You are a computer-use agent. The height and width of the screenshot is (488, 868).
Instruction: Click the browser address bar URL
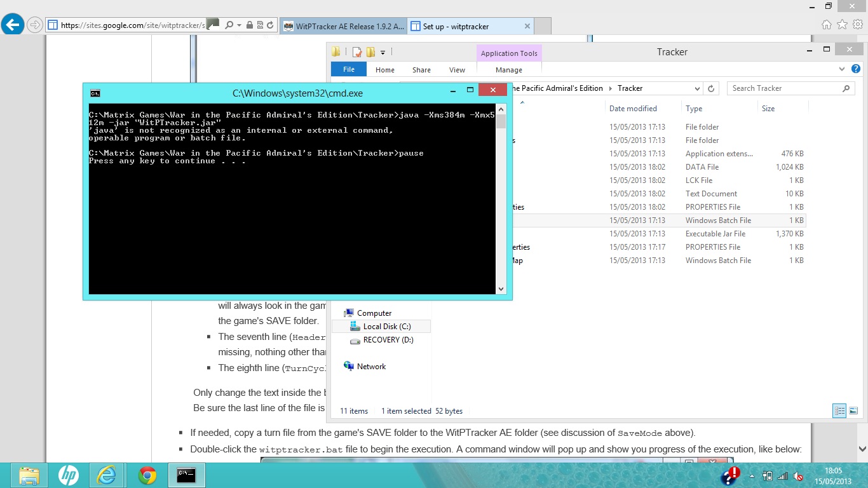(x=133, y=25)
